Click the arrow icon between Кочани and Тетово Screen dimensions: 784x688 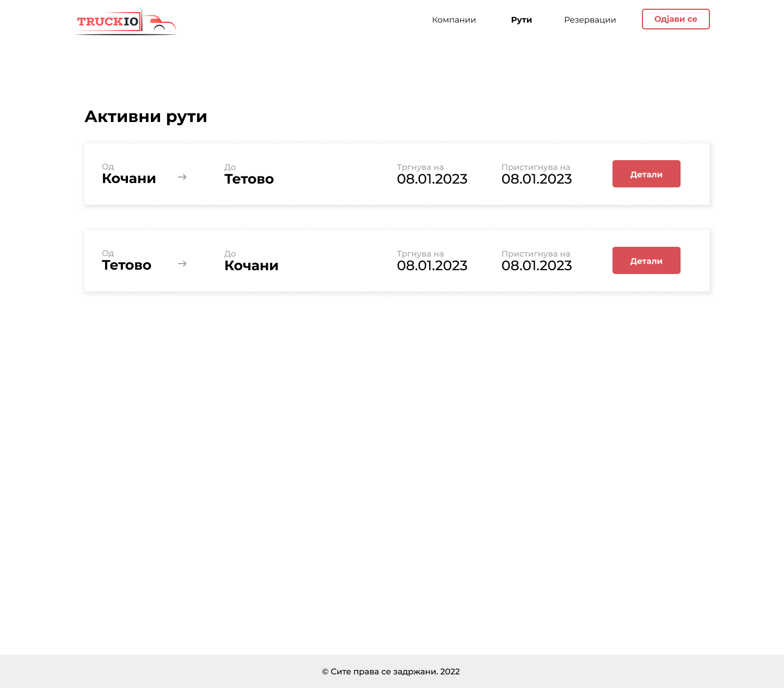pos(182,177)
